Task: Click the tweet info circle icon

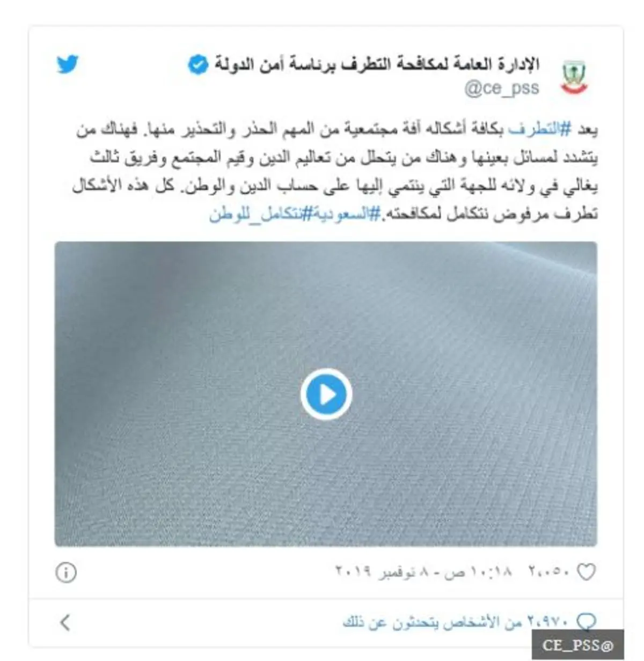Action: (66, 572)
